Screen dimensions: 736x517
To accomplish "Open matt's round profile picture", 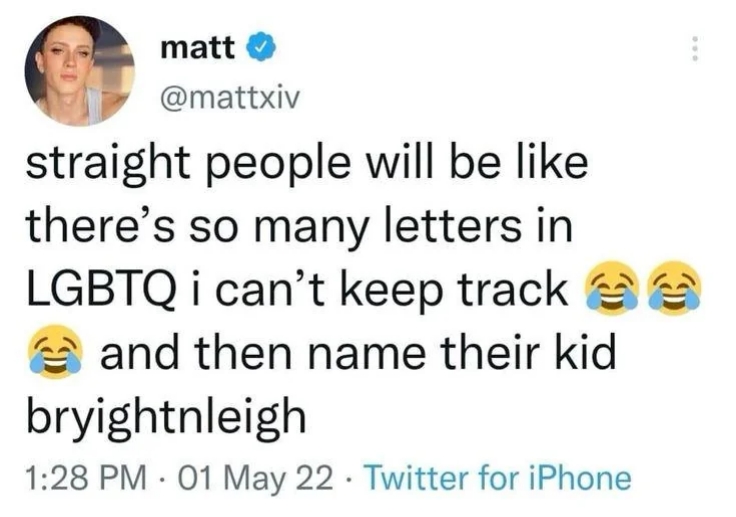I will point(80,71).
